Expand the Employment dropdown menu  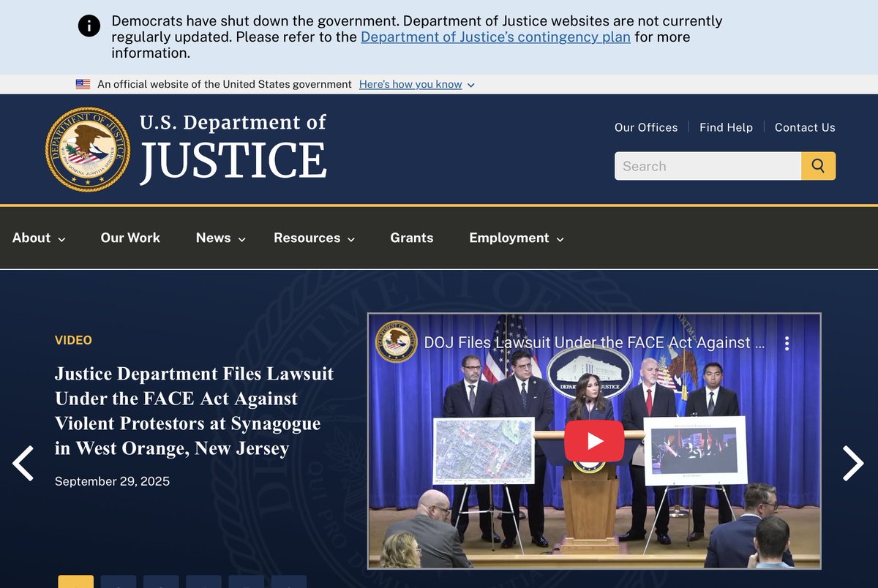click(517, 238)
